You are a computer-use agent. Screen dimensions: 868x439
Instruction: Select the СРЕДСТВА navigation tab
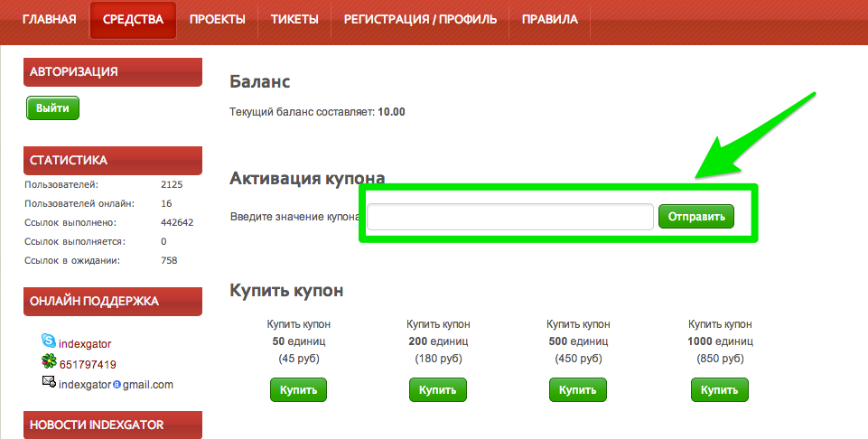(133, 19)
